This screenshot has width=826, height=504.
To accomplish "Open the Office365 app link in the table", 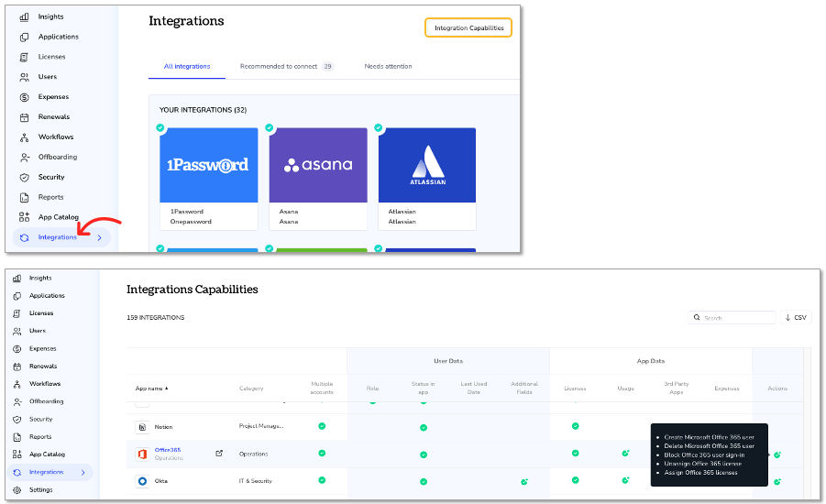I will [x=168, y=450].
